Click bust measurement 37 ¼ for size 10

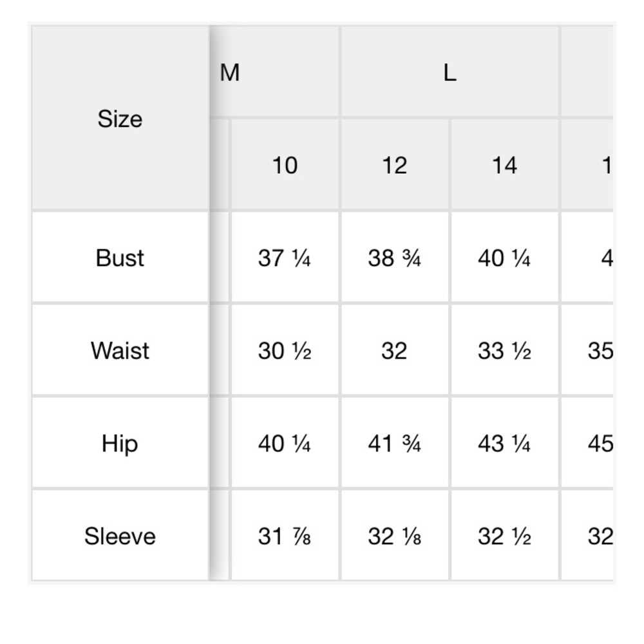[x=285, y=258]
